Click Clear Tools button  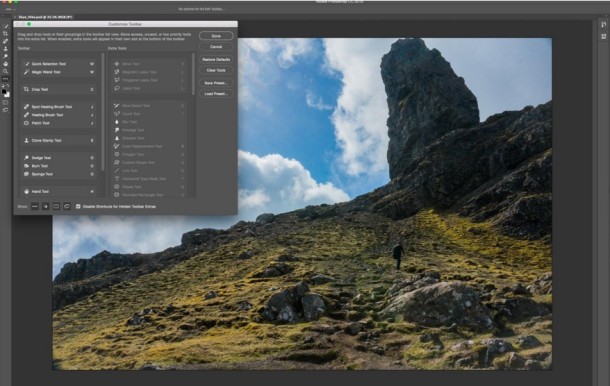coord(216,70)
